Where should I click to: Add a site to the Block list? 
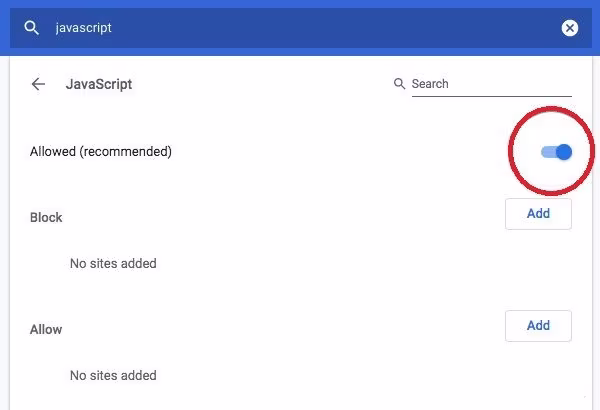[x=538, y=214]
